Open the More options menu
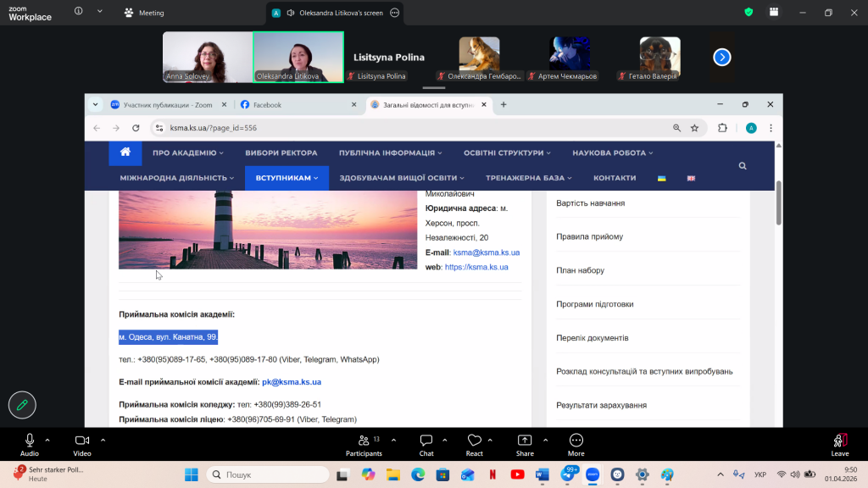 pyautogui.click(x=576, y=441)
